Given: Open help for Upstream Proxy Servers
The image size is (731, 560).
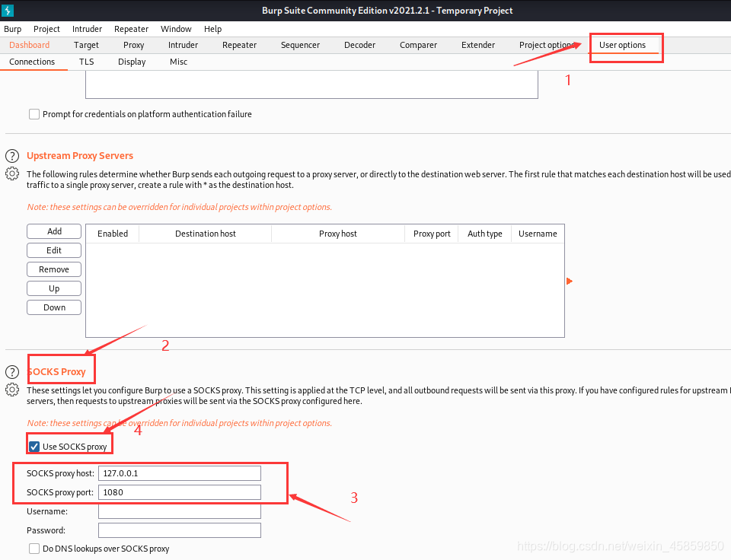Looking at the screenshot, I should (x=12, y=156).
